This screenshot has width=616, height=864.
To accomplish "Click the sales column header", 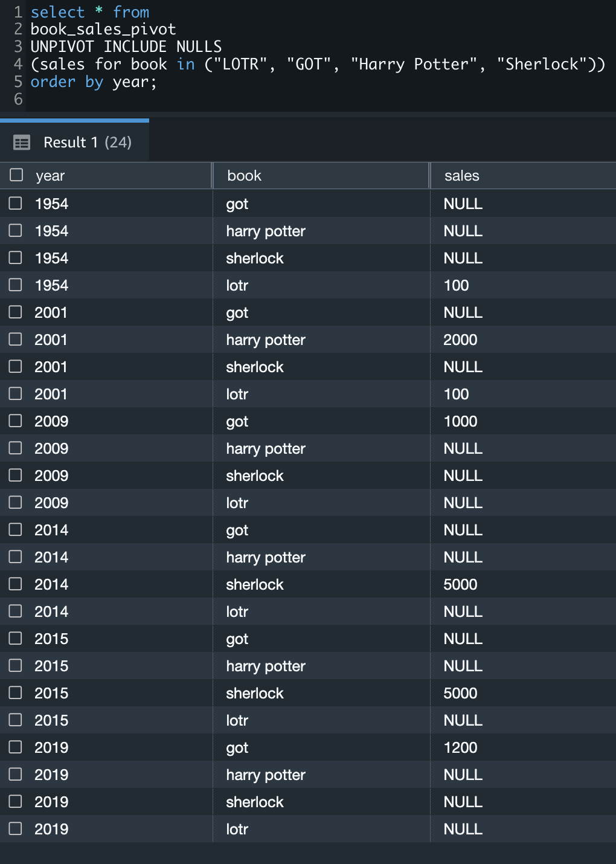I will point(461,176).
